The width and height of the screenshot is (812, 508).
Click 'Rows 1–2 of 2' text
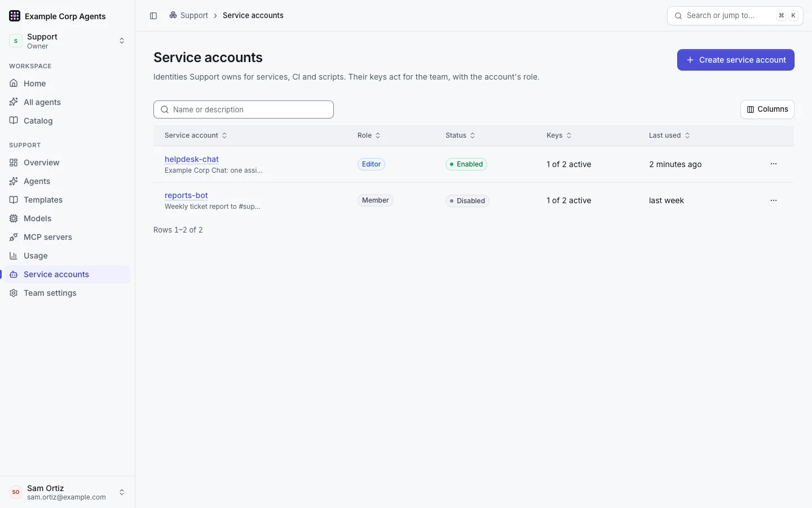(x=178, y=230)
